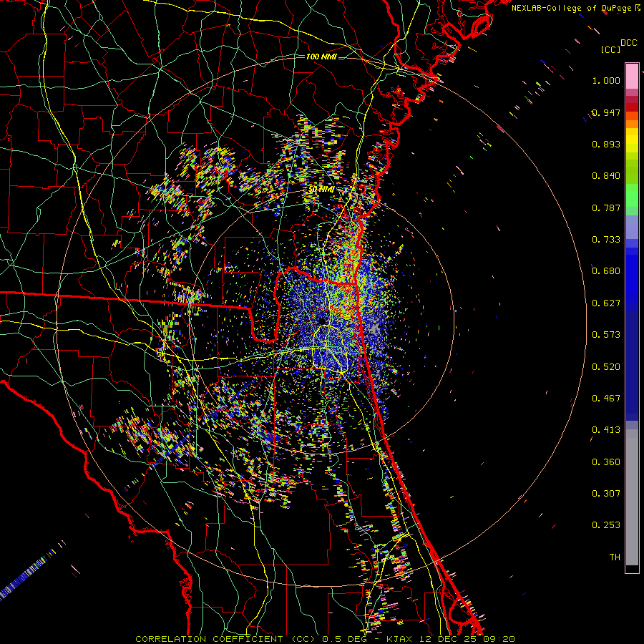
Task: Click the bright green color bar segment
Action: click(x=632, y=196)
